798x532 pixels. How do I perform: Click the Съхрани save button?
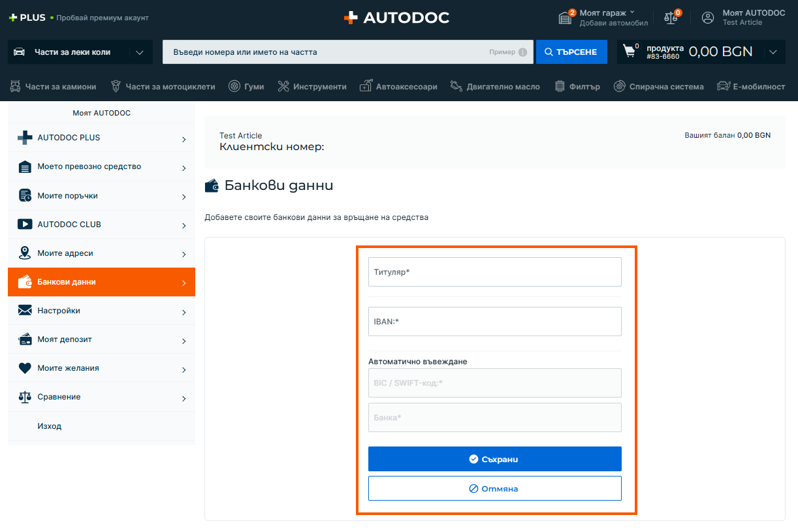coord(494,459)
